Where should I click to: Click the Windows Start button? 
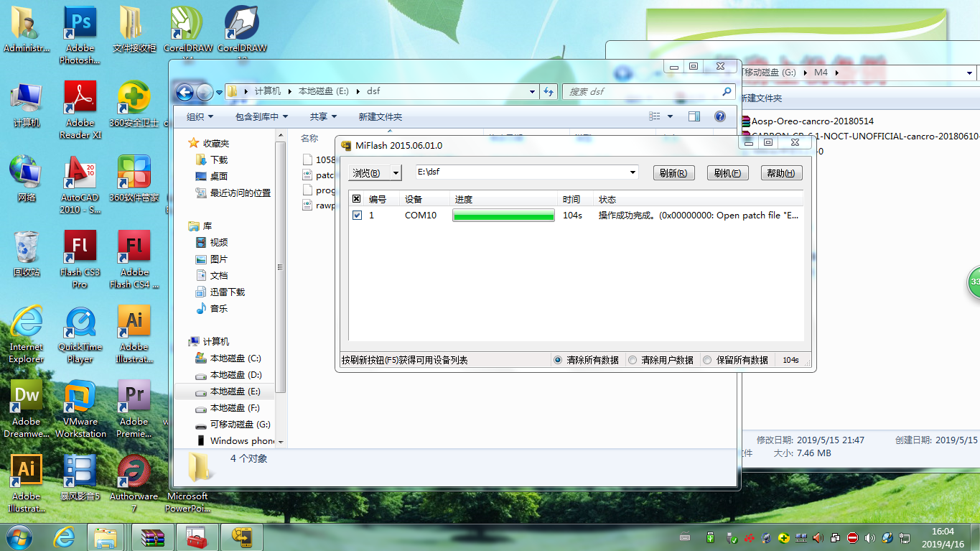(x=19, y=536)
